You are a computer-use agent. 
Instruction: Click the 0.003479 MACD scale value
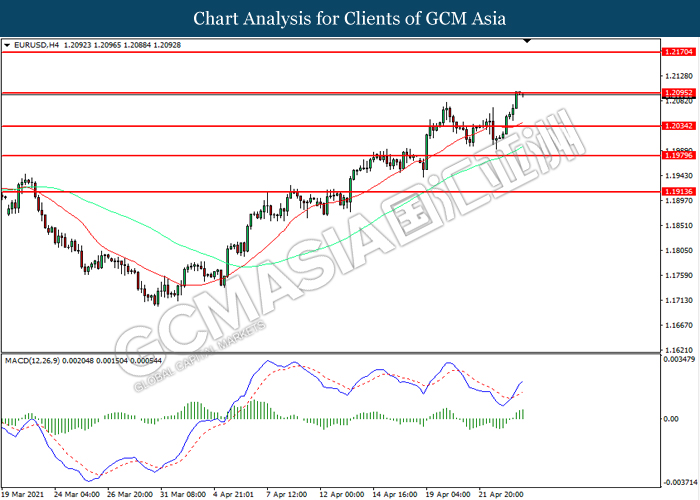679,359
